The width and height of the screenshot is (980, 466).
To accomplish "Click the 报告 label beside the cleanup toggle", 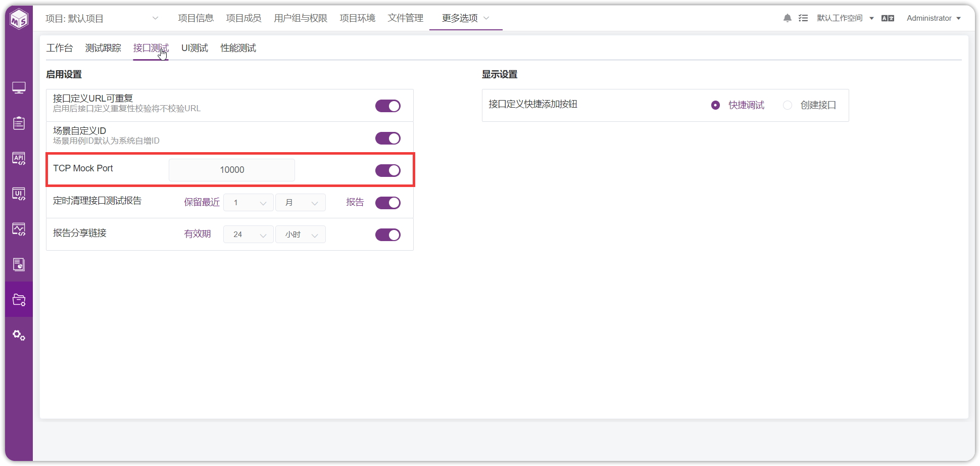I will [355, 202].
